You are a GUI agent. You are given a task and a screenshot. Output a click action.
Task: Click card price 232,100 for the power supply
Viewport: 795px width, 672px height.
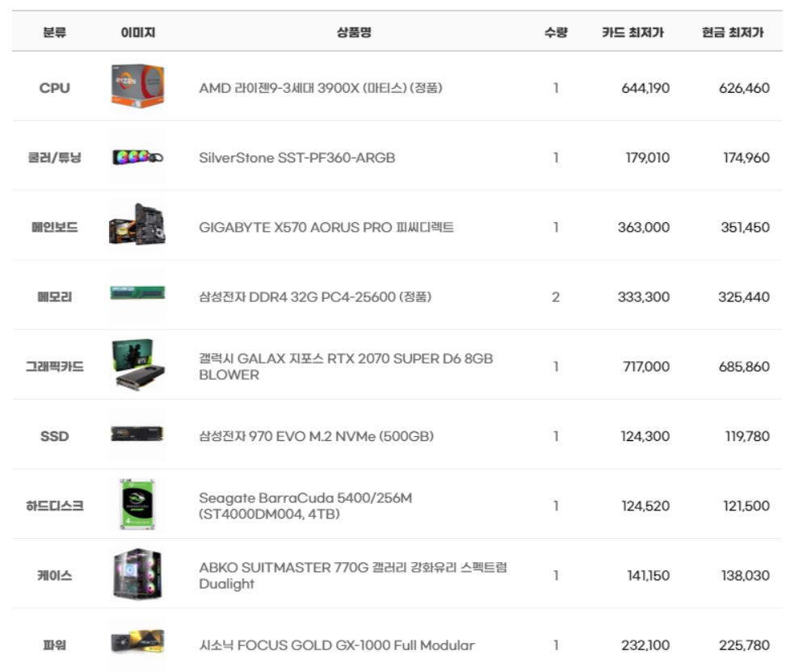click(x=646, y=645)
